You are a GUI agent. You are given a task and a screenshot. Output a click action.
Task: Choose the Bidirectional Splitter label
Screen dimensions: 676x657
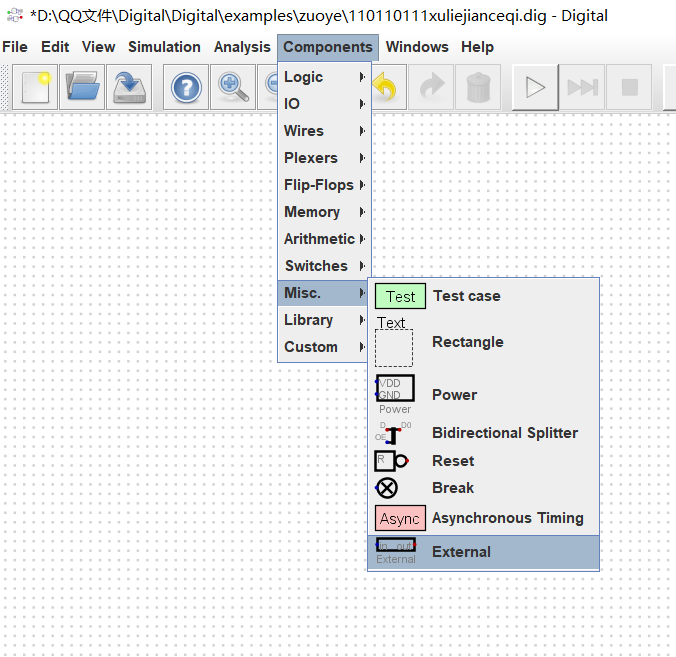505,433
